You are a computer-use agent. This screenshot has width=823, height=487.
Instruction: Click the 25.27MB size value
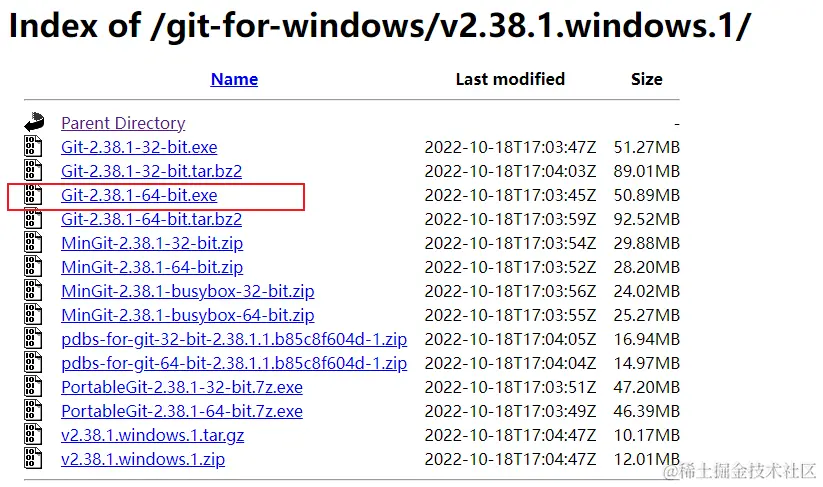[647, 315]
